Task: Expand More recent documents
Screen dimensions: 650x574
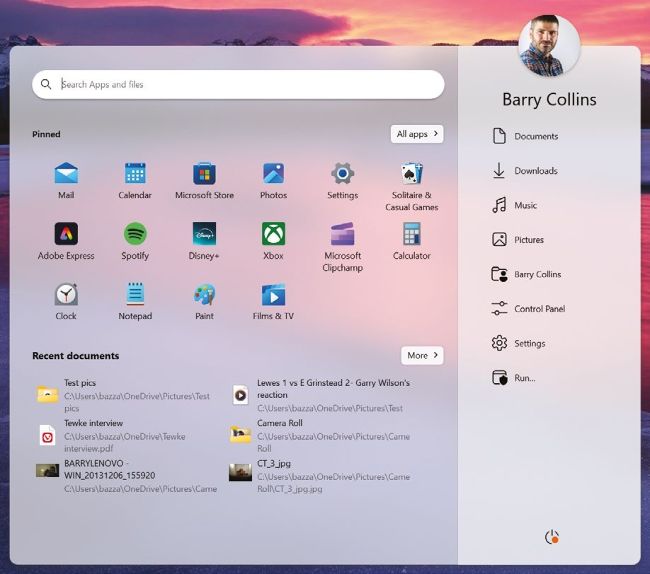Action: (x=422, y=355)
